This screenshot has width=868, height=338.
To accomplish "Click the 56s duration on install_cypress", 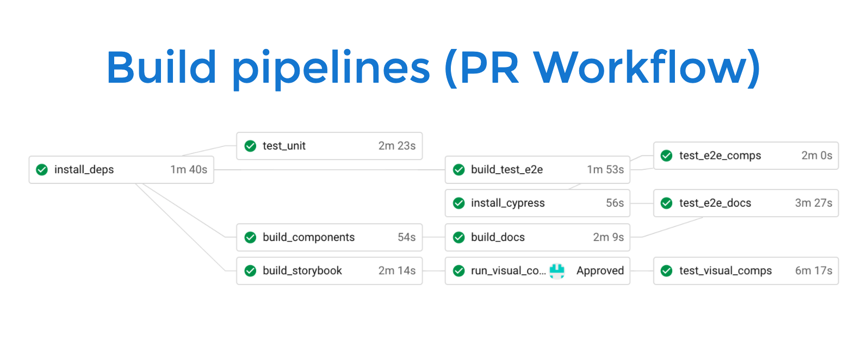I will pyautogui.click(x=615, y=203).
